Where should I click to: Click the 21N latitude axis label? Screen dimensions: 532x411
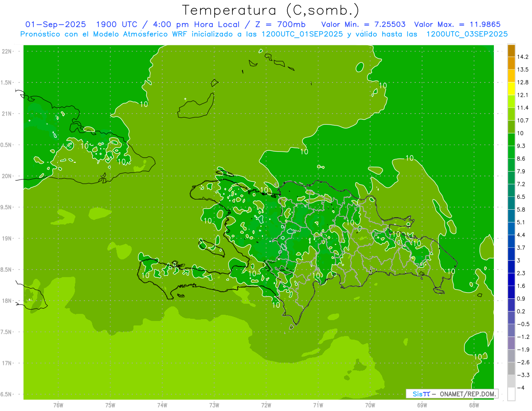(8, 114)
